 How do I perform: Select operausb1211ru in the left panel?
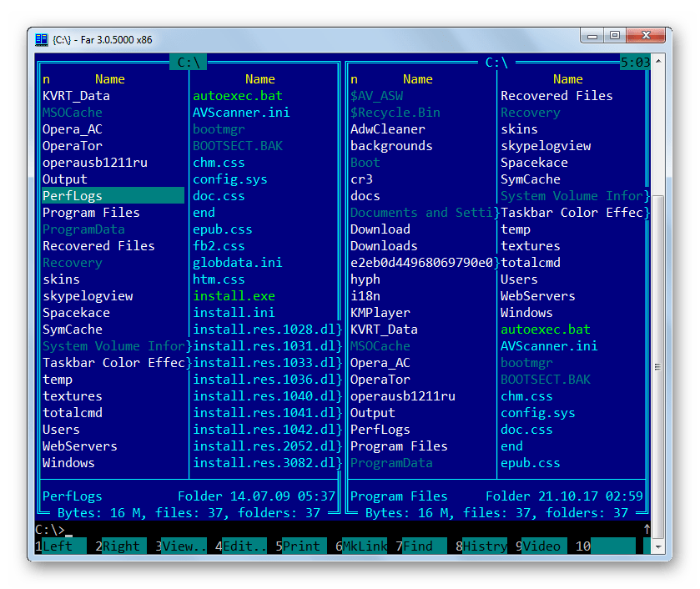(x=94, y=163)
